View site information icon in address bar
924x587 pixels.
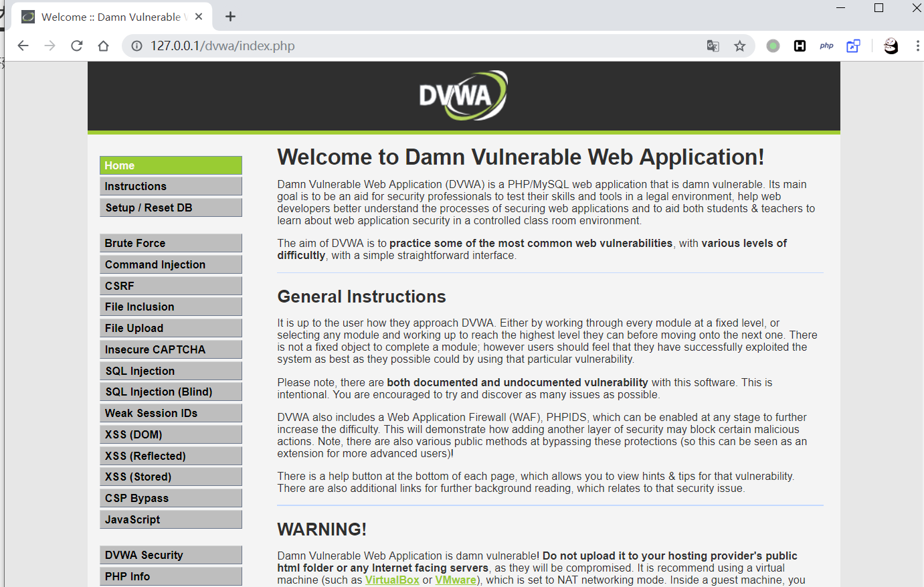[136, 46]
